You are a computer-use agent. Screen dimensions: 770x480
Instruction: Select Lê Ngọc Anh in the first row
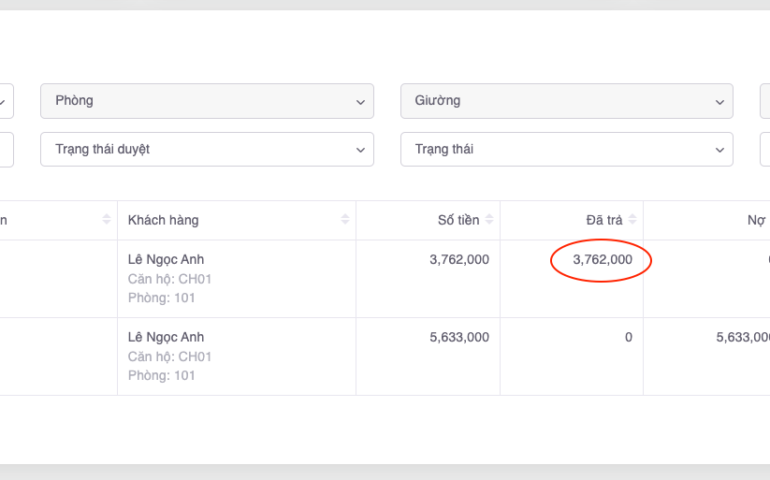point(166,259)
